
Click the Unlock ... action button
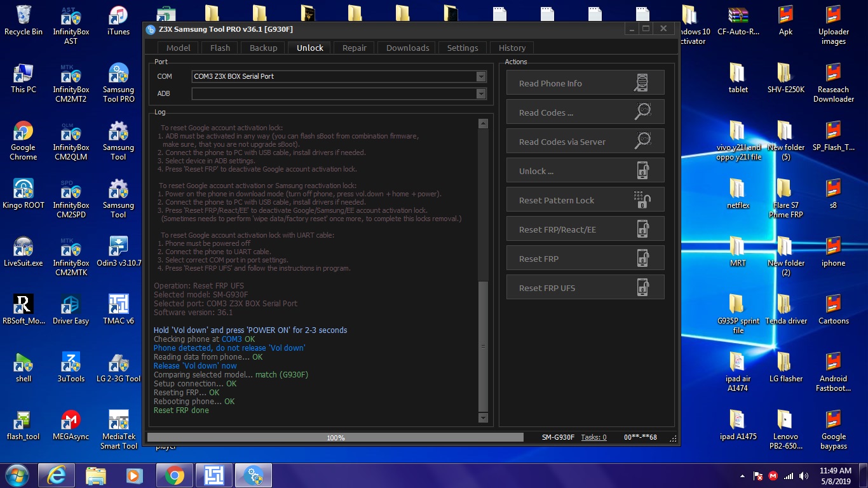point(585,170)
